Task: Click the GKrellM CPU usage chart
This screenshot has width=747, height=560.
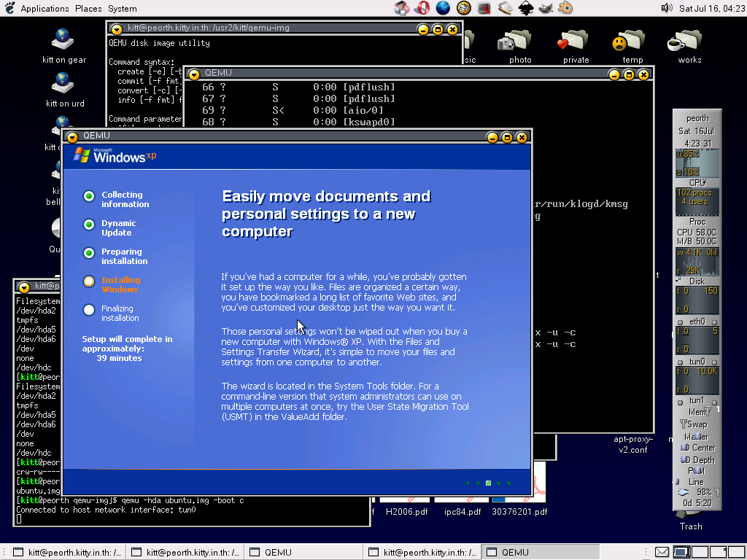Action: 697,163
